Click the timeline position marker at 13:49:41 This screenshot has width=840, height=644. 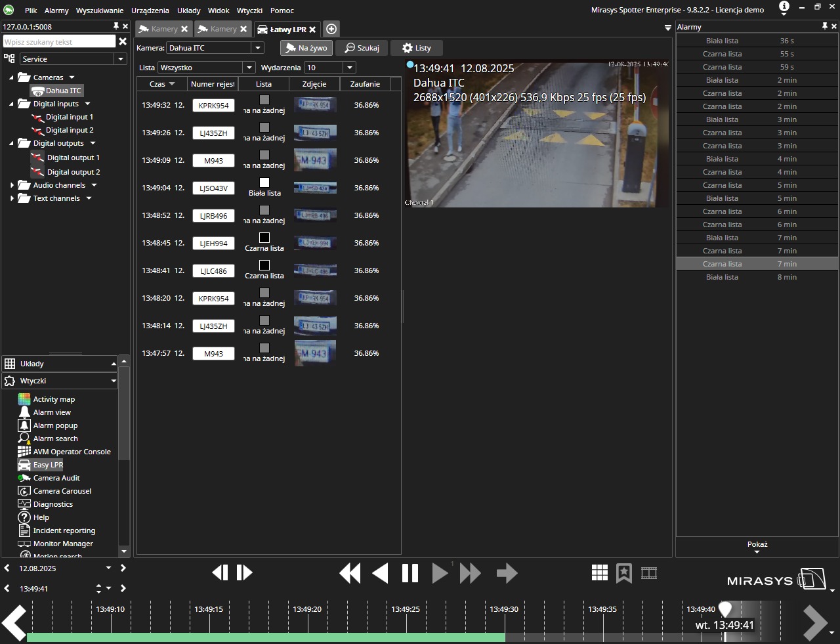725,610
